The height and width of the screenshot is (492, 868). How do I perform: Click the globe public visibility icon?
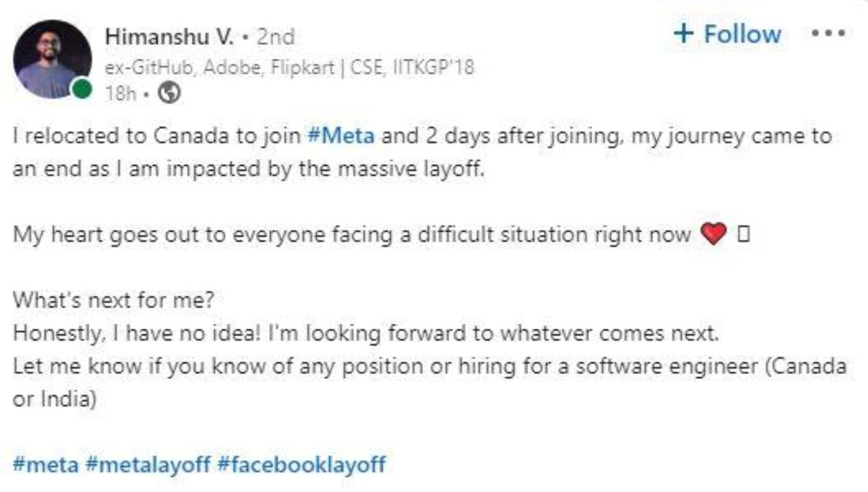(x=169, y=93)
